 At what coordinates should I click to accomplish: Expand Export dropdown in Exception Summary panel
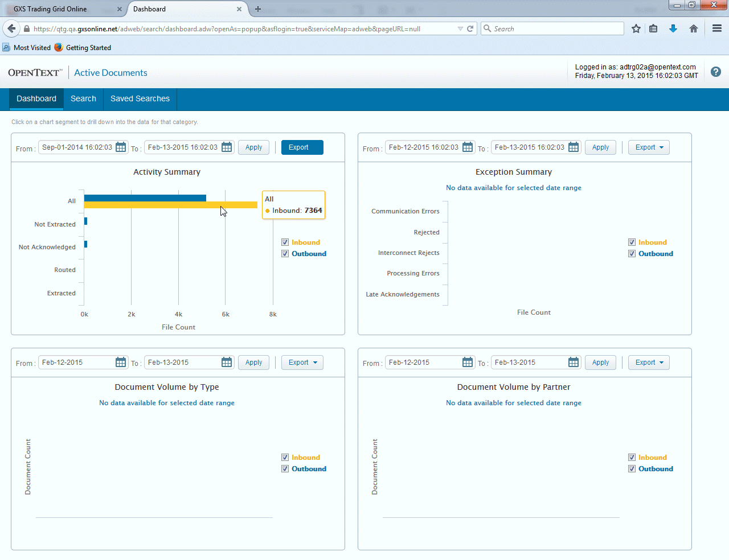point(649,147)
